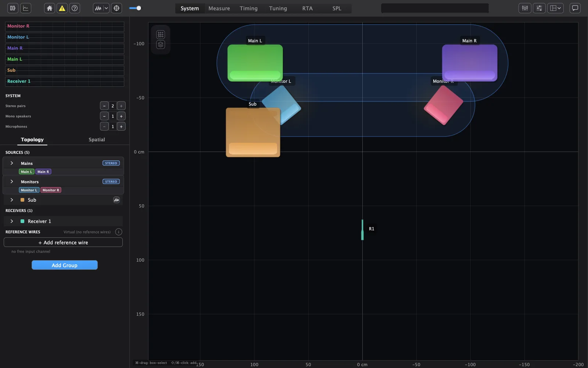Select the Monitor L channel strip
This screenshot has height=368, width=588.
point(65,37)
